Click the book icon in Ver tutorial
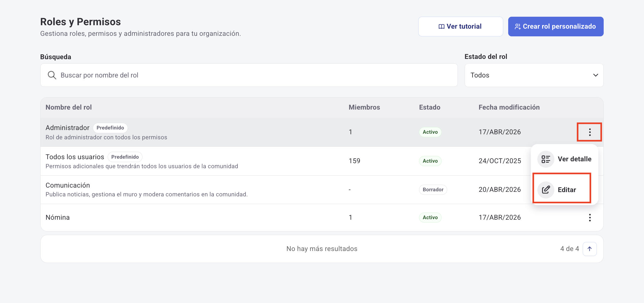Viewport: 644px width, 303px height. pyautogui.click(x=441, y=27)
